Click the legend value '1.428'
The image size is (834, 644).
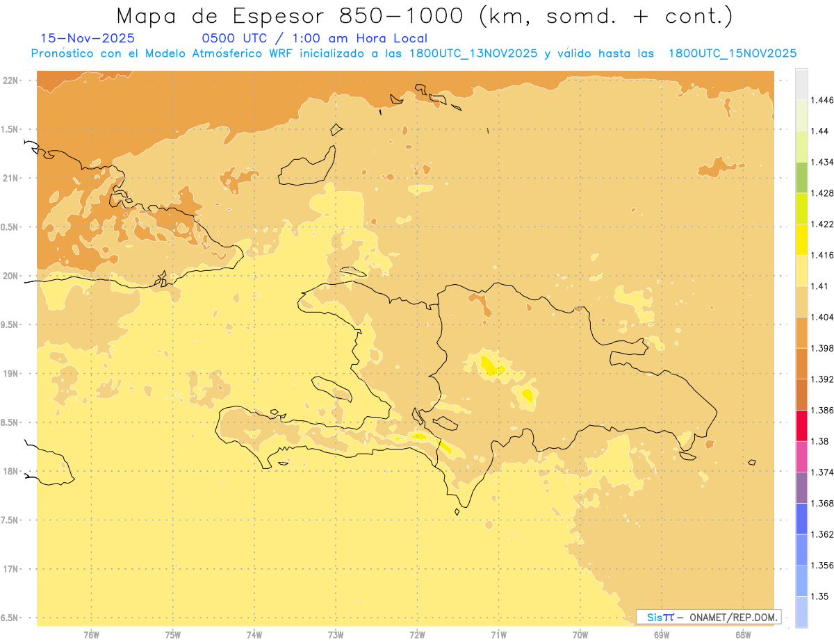click(823, 193)
